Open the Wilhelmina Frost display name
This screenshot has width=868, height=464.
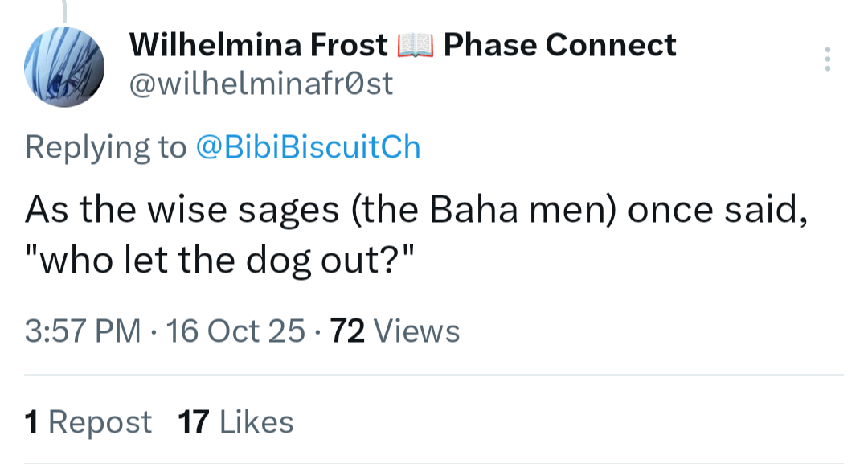tap(259, 45)
